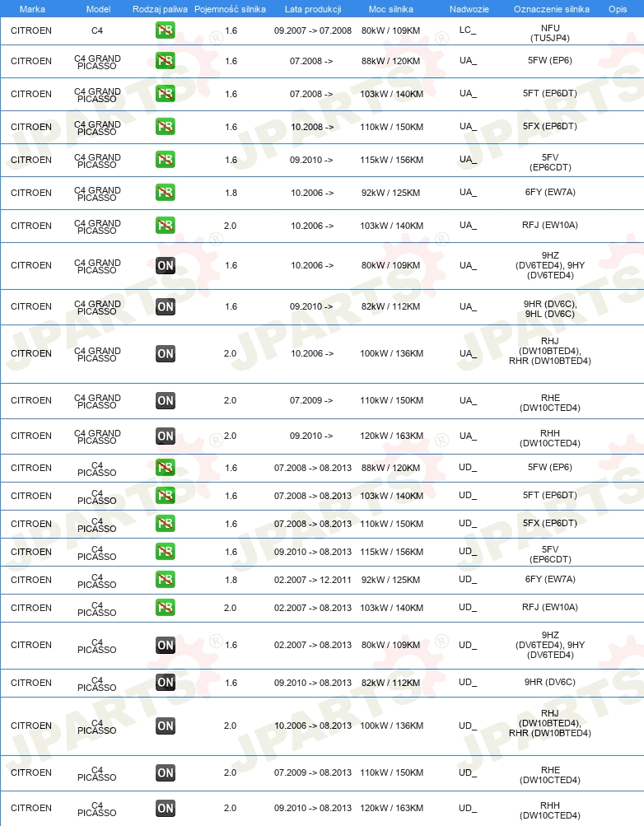
Task: Click petrol icon for C4 Grand Picasso 5FX row
Action: click(x=166, y=127)
